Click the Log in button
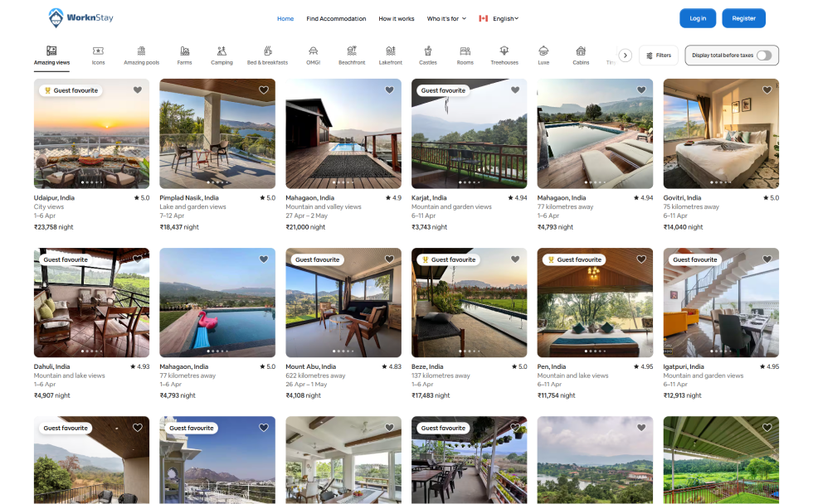 click(x=698, y=18)
